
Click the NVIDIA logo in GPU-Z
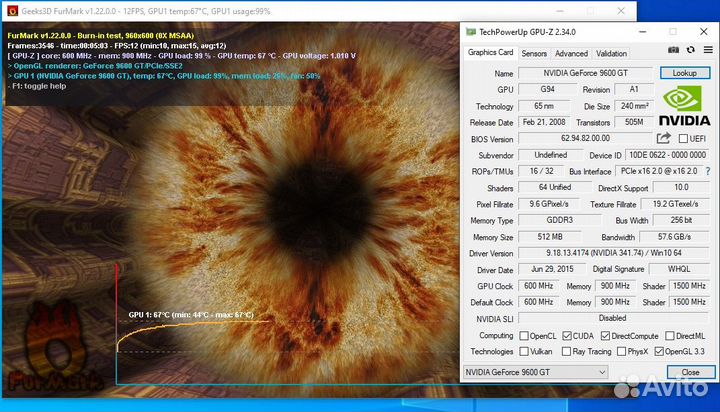pyautogui.click(x=685, y=107)
